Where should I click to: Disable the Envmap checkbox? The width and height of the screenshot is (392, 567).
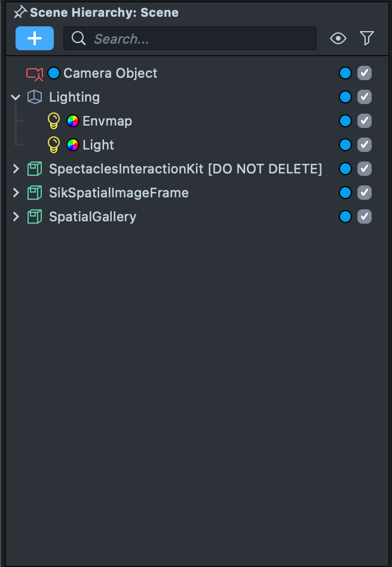(365, 121)
